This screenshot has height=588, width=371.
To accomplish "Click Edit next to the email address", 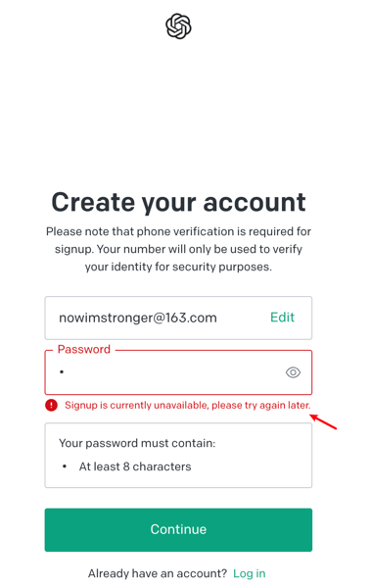I will coord(282,318).
